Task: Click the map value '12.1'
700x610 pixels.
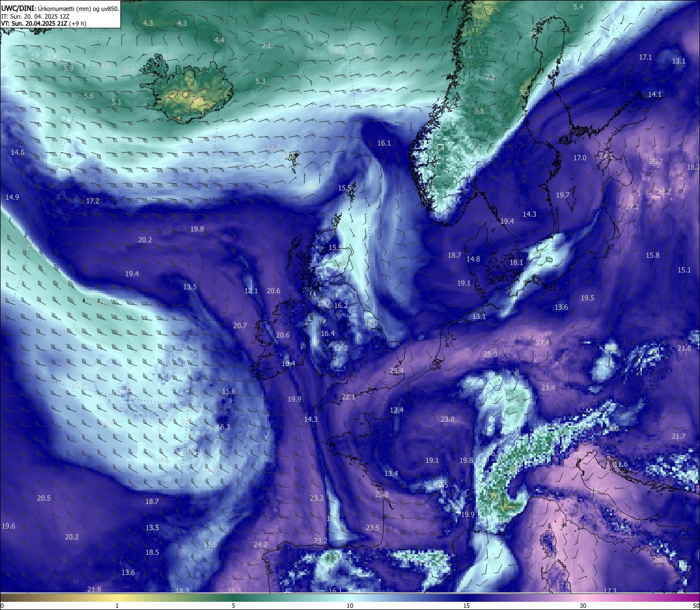Action: (x=251, y=291)
